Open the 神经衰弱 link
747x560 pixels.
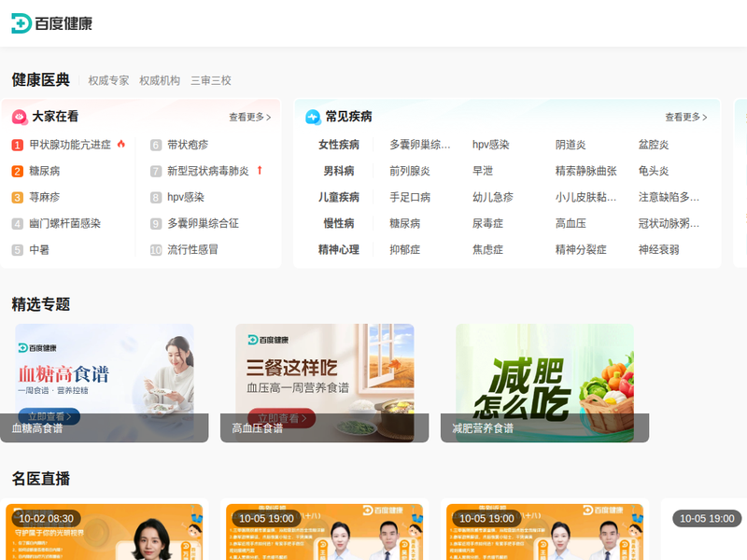[x=659, y=249]
